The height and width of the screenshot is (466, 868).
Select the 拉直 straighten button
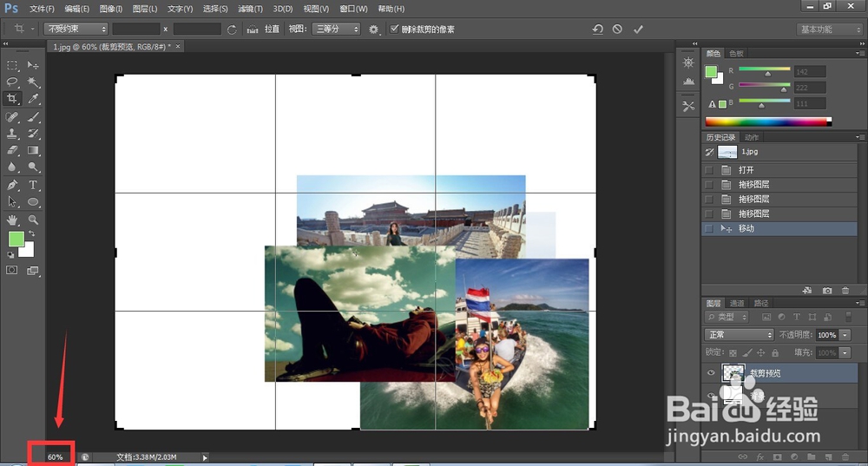272,29
